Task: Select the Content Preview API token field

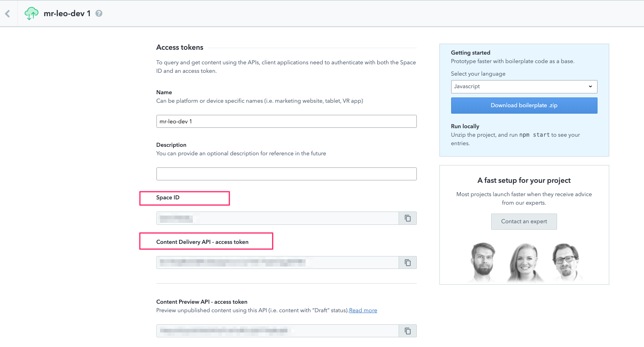Action: coord(278,331)
